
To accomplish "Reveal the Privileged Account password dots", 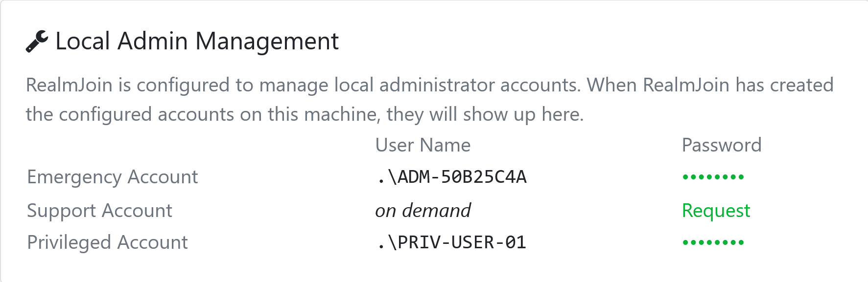I will 713,242.
